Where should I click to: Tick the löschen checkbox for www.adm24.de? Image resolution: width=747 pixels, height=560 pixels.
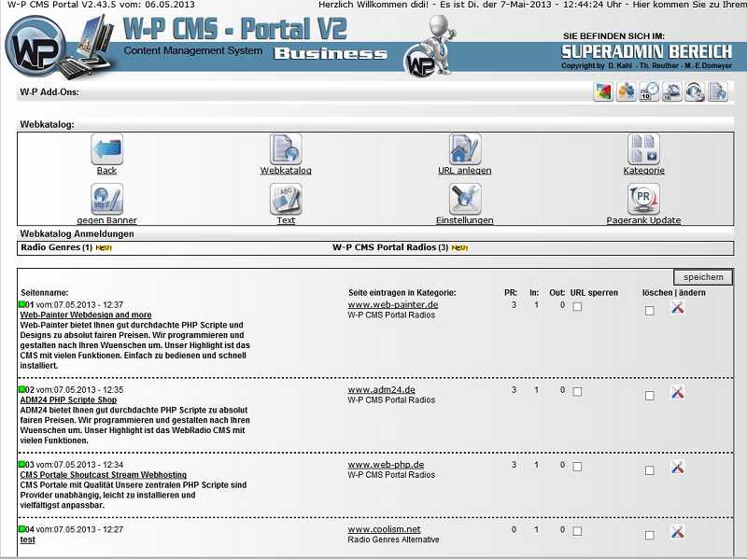[650, 395]
